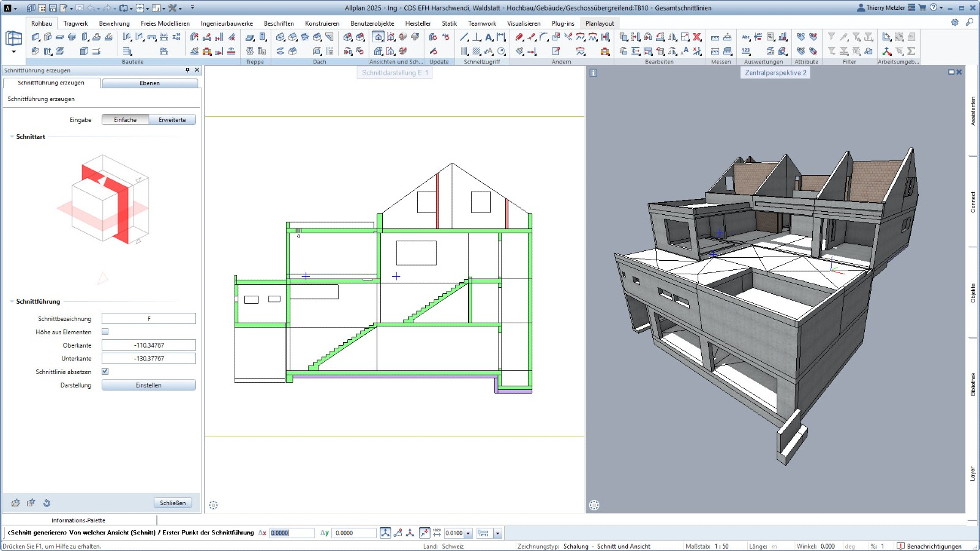
Task: Click the sum symbol icon in Arbeitsumgebung group
Action: pyautogui.click(x=911, y=51)
